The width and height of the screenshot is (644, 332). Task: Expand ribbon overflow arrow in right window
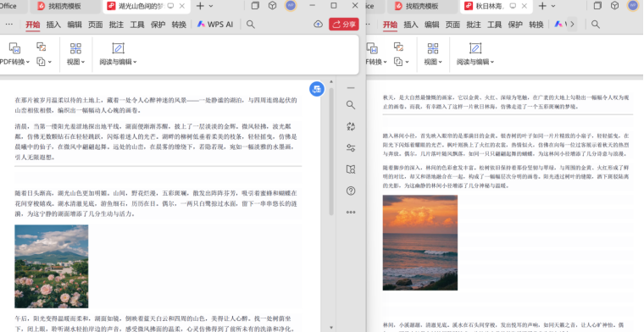click(x=572, y=25)
